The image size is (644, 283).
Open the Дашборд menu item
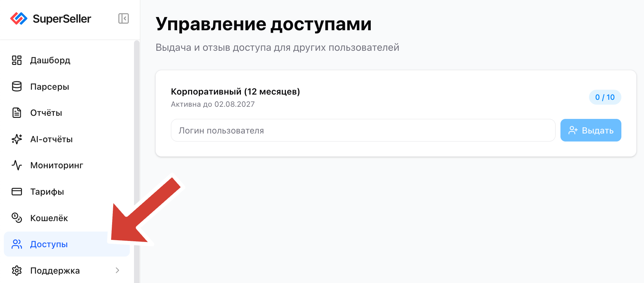click(67, 60)
